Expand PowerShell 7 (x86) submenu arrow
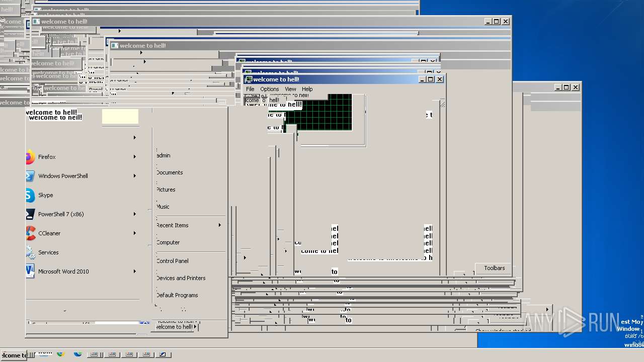This screenshot has width=644, height=362. 135,214
